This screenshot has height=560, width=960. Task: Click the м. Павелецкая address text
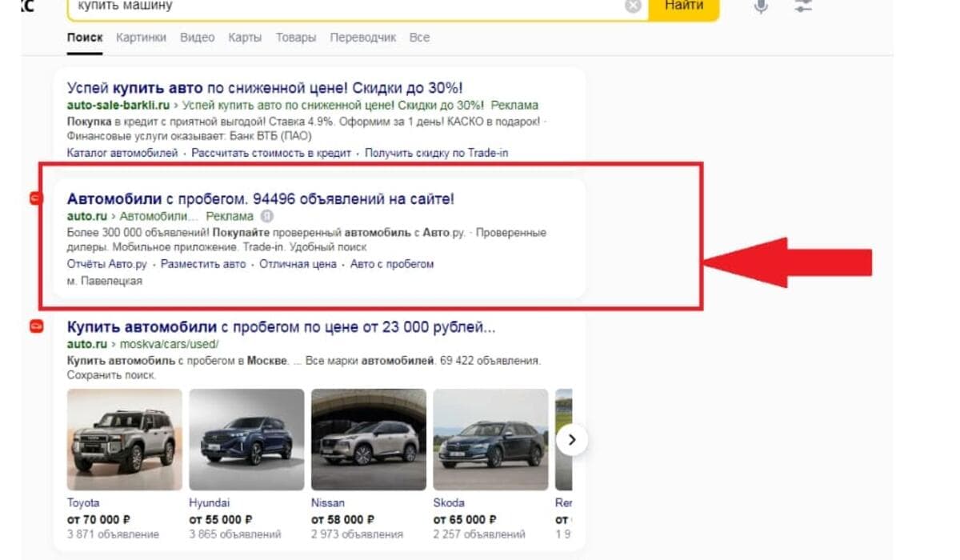(105, 281)
